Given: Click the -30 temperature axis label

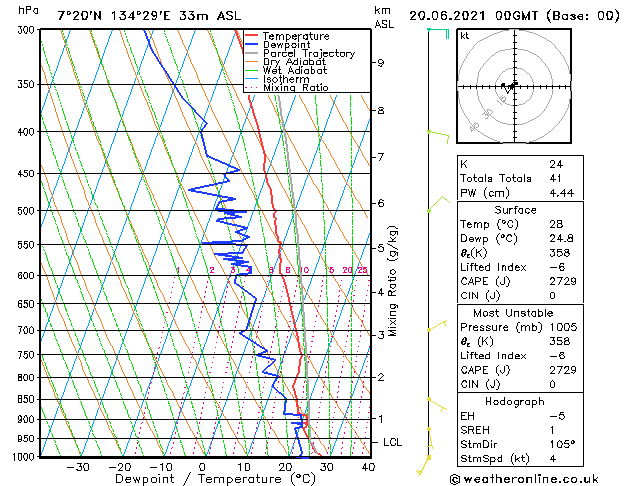Looking at the screenshot, I should [x=78, y=467].
